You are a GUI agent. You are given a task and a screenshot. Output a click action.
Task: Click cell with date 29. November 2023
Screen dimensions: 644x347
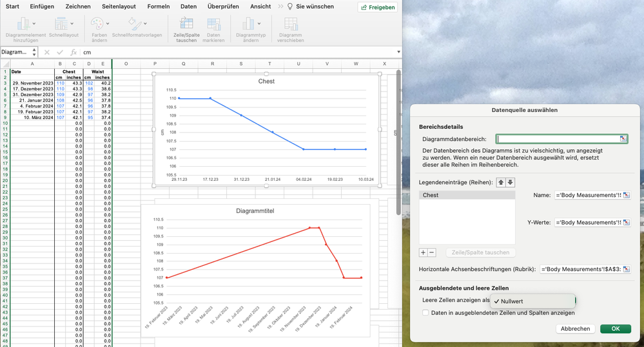[x=32, y=83]
